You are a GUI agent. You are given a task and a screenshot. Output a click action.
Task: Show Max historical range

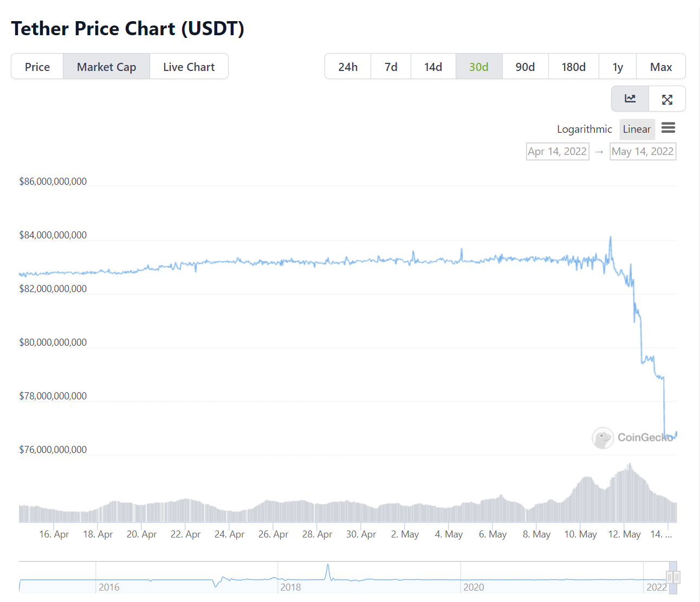point(661,67)
